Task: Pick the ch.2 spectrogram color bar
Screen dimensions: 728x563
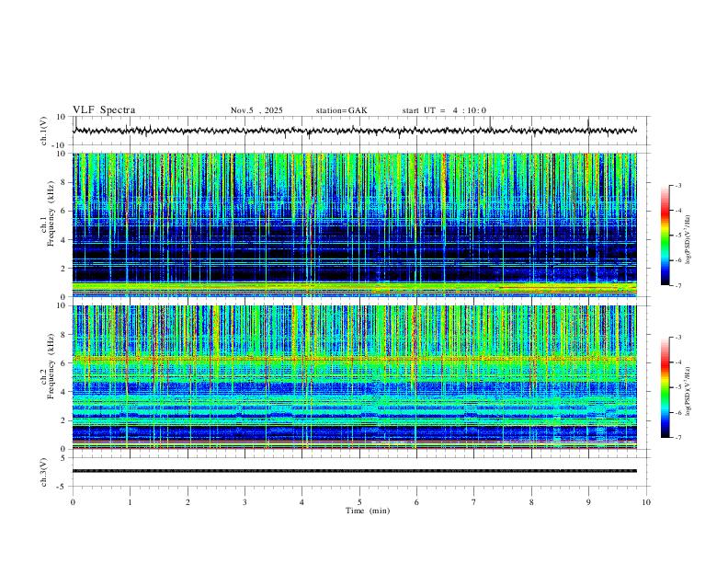Action: 665,387
